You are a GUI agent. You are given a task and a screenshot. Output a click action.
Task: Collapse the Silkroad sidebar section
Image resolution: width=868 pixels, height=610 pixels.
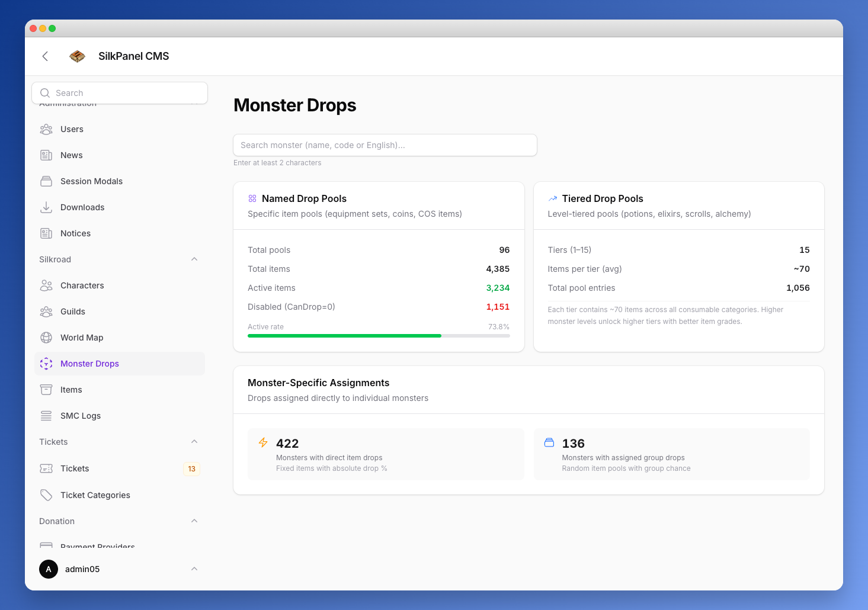(x=194, y=259)
